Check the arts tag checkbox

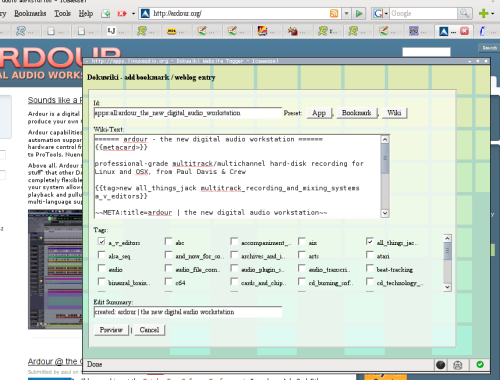pos(302,255)
